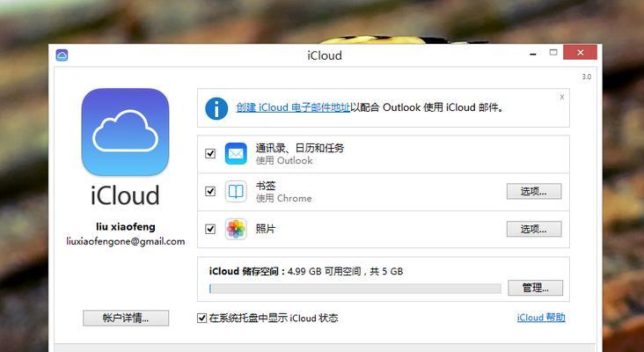Click the large iCloud cloud logo
644x352 pixels.
coord(125,132)
